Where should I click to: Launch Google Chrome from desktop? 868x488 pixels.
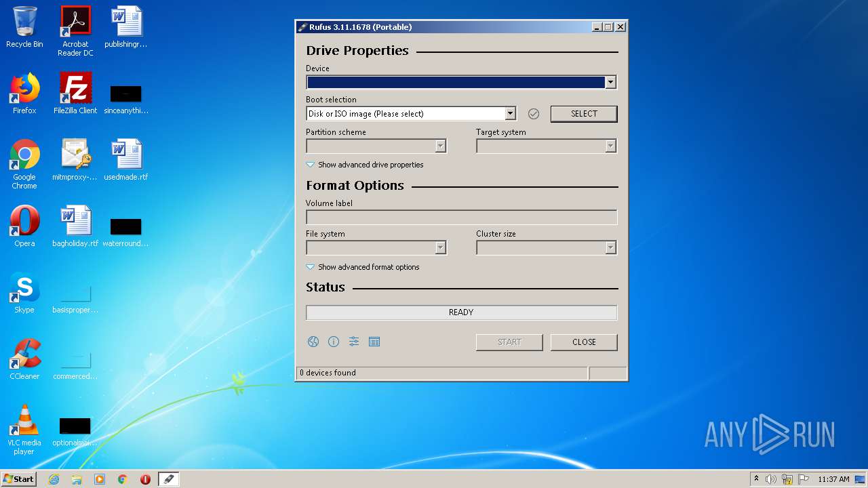coord(24,164)
